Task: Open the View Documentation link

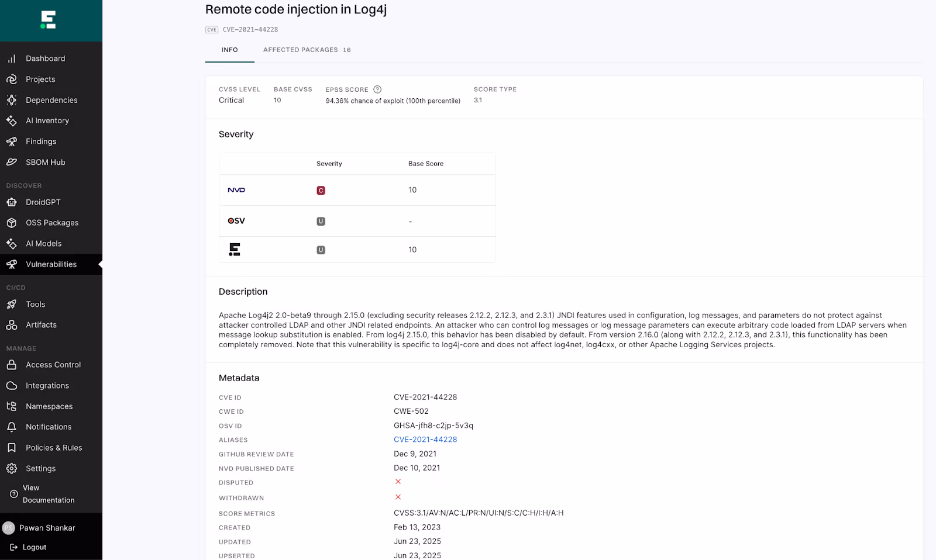Action: click(49, 494)
